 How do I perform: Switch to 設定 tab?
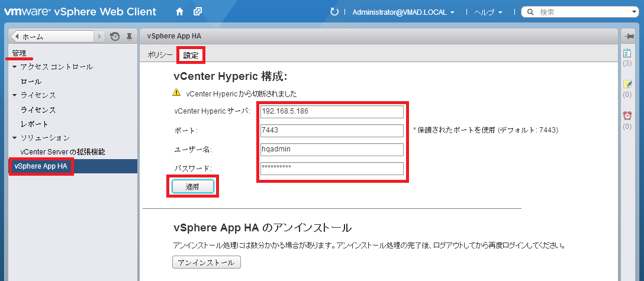click(191, 56)
